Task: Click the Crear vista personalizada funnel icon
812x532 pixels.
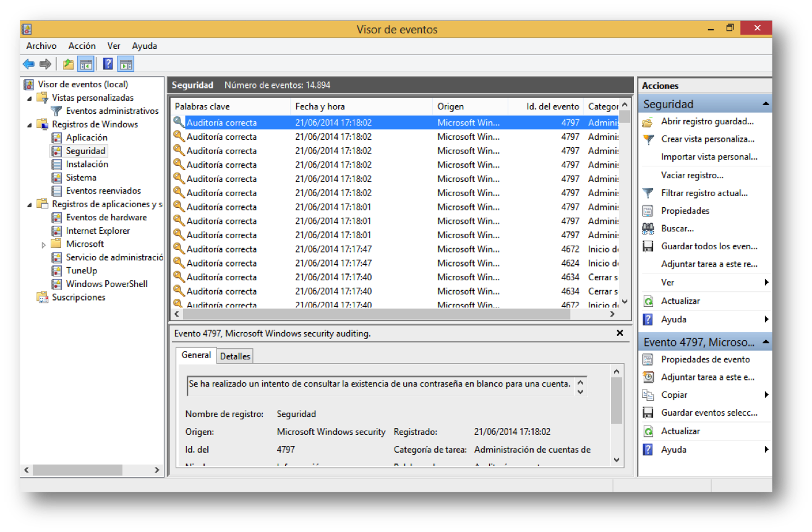Action: coord(647,139)
